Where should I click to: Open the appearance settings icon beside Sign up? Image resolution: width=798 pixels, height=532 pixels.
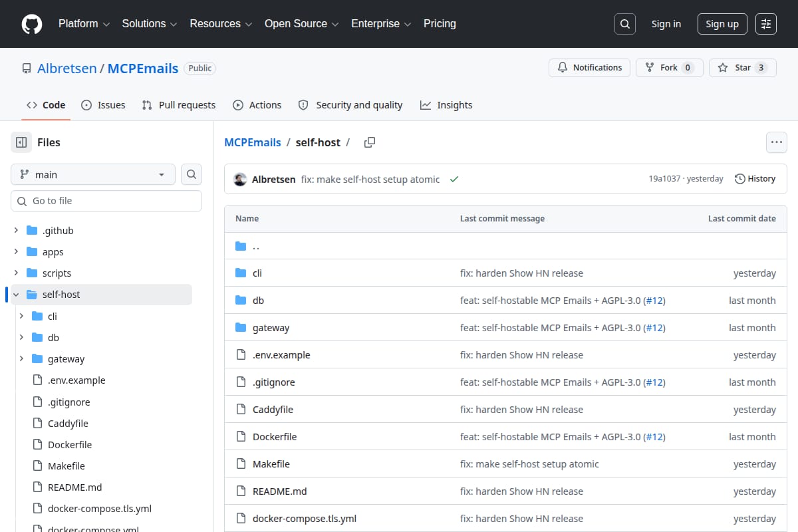(x=766, y=24)
